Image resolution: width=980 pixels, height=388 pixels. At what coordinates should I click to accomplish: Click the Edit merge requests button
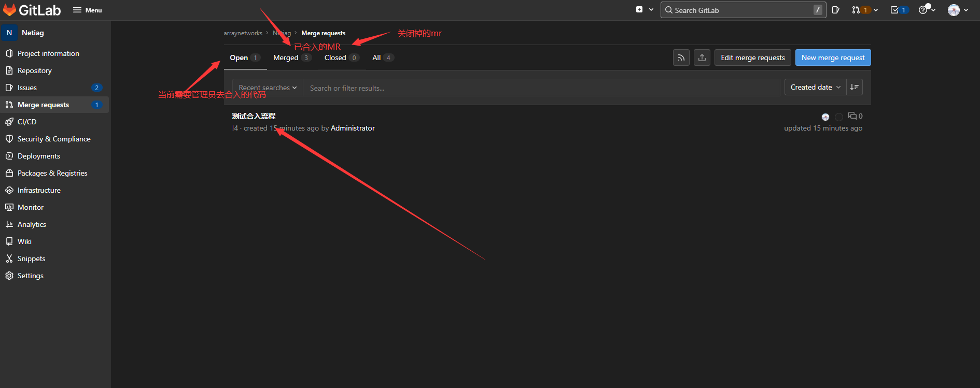[x=752, y=58]
